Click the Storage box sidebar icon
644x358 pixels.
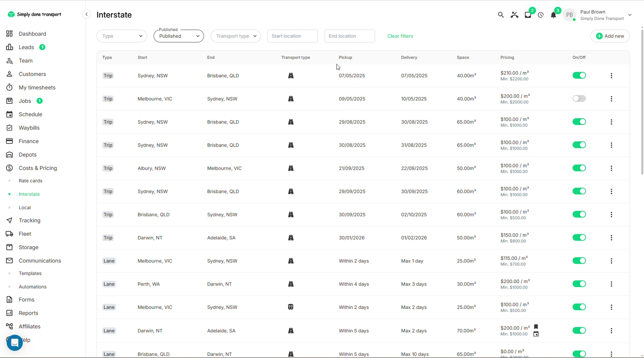click(x=9, y=247)
